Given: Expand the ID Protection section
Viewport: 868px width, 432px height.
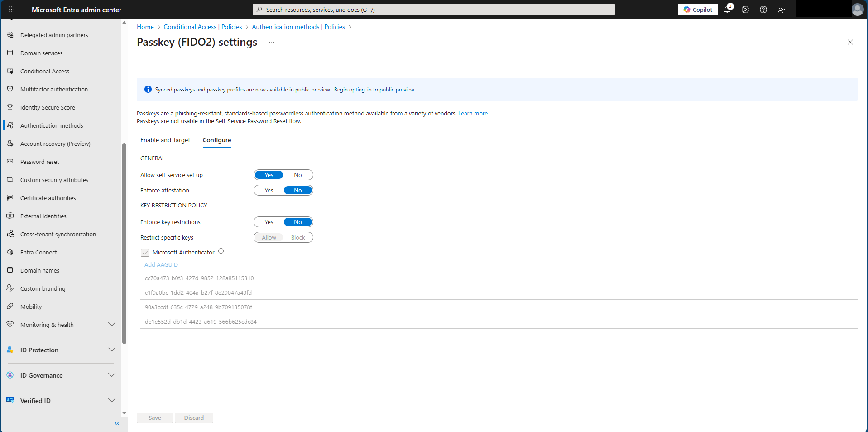Looking at the screenshot, I should (x=112, y=350).
